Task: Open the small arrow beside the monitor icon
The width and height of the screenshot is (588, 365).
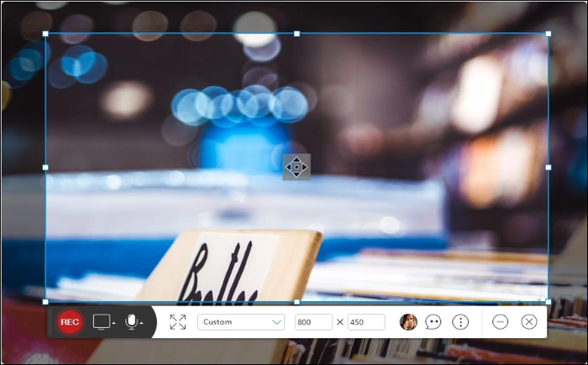Action: click(114, 323)
